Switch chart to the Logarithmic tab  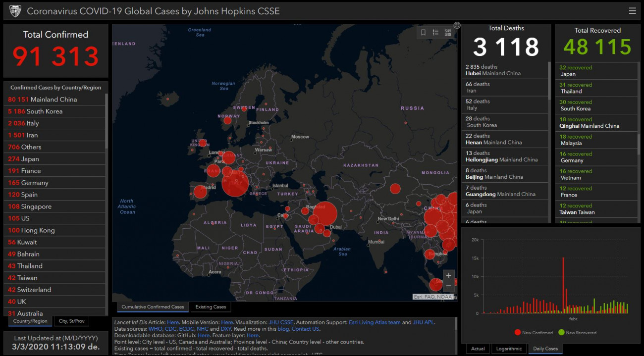pyautogui.click(x=509, y=349)
